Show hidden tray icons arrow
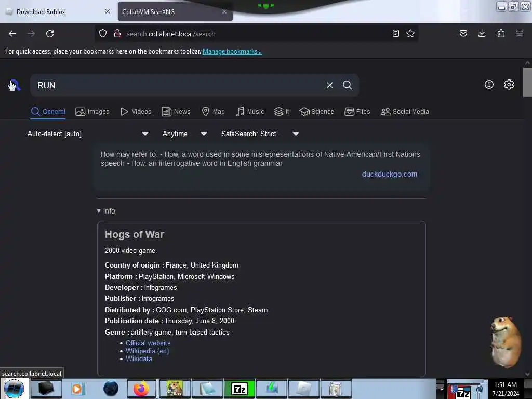The height and width of the screenshot is (399, 532). click(x=442, y=389)
